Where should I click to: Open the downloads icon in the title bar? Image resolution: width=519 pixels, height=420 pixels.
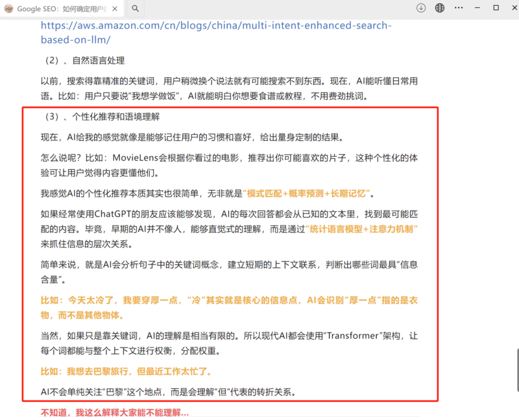pos(421,7)
